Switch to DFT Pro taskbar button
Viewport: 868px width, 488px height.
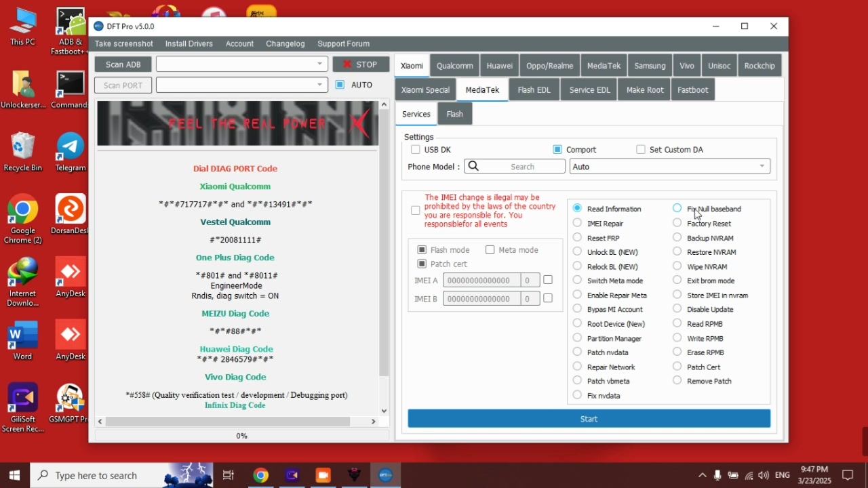386,475
